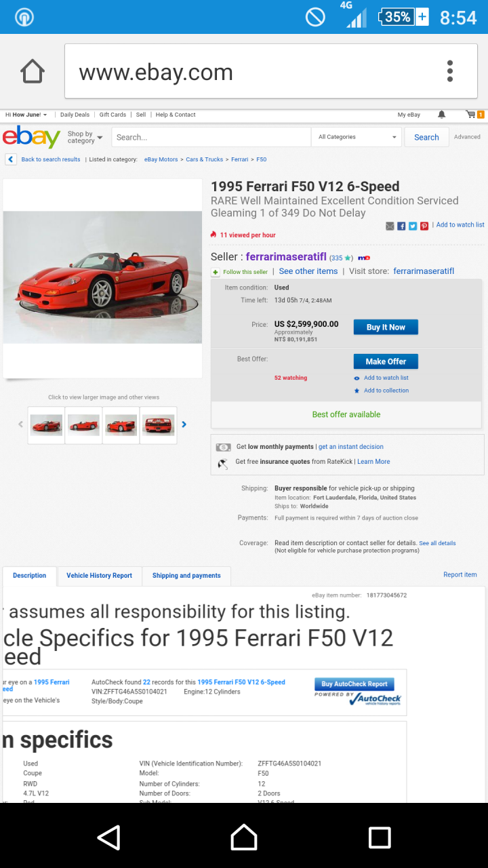Viewport: 488px width, 868px height.
Task: Tap the browser home icon
Action: 33,72
